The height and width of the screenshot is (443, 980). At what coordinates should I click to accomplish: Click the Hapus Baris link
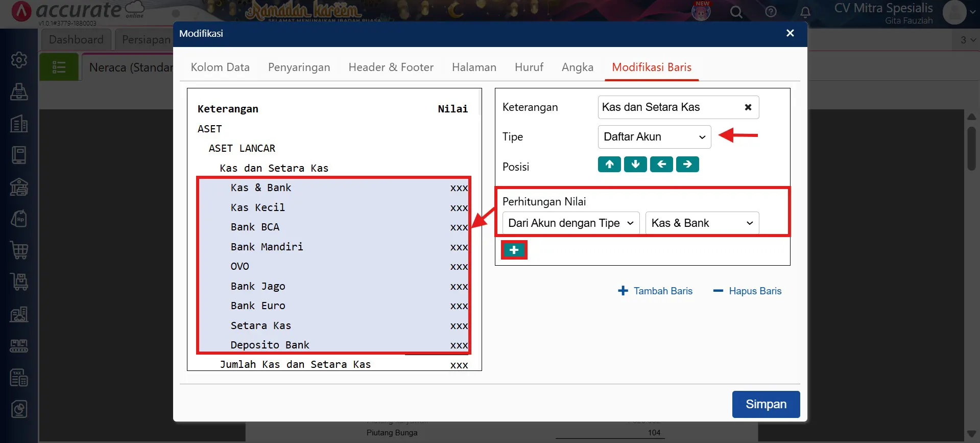click(747, 291)
